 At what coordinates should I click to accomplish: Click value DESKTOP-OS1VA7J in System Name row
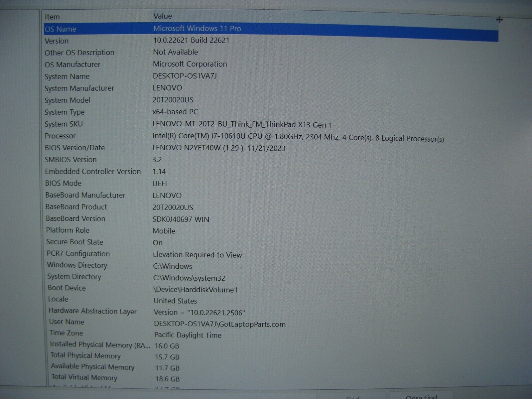(185, 76)
